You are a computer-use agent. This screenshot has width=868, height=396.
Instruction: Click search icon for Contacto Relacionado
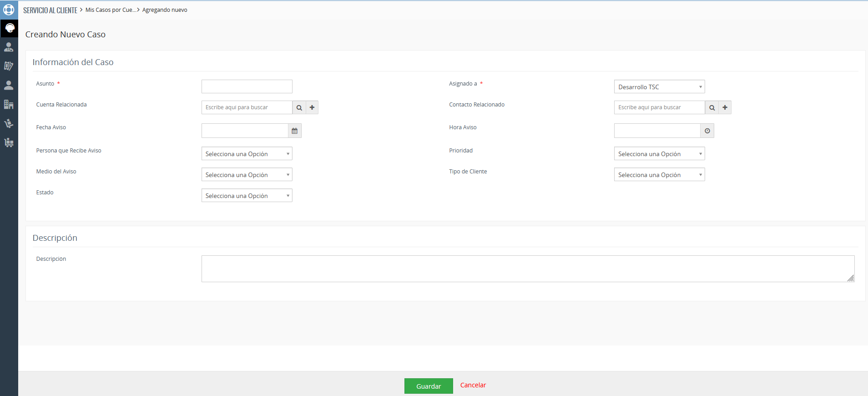712,107
